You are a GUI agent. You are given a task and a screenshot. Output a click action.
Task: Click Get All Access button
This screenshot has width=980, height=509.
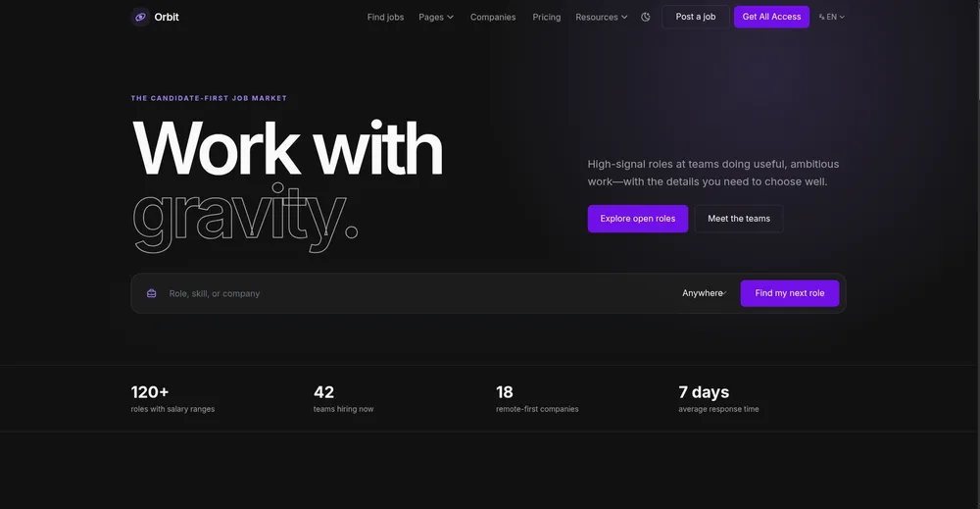[x=771, y=17]
